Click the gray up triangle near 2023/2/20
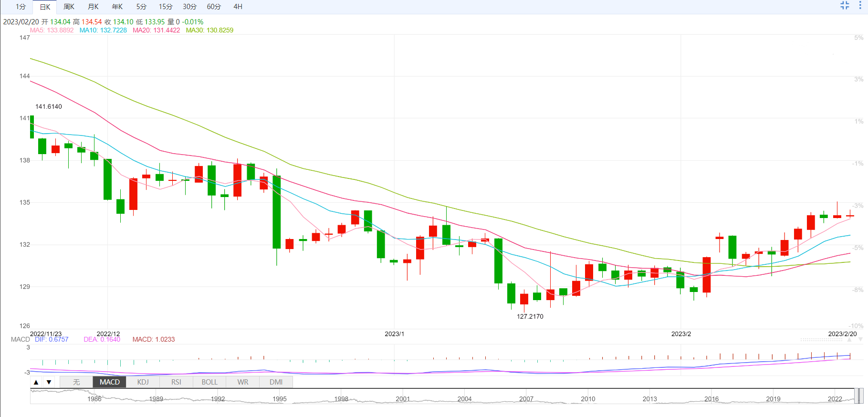The height and width of the screenshot is (417, 868). click(849, 340)
